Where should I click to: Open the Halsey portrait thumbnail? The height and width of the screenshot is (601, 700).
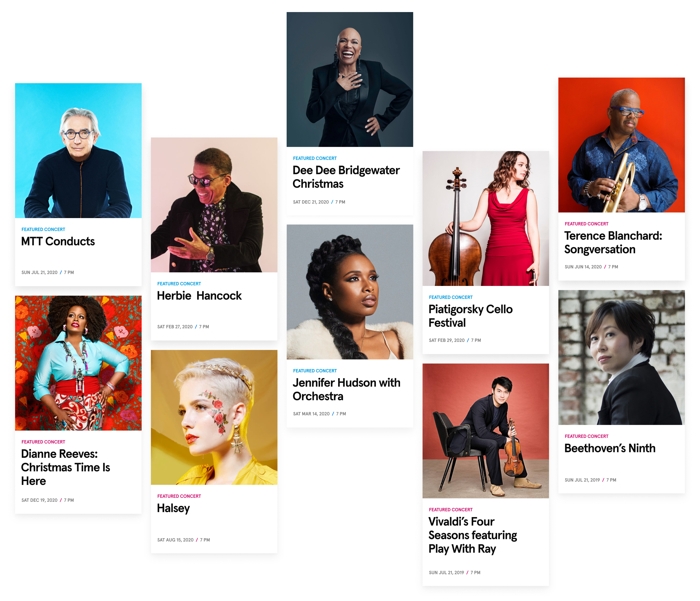click(214, 417)
